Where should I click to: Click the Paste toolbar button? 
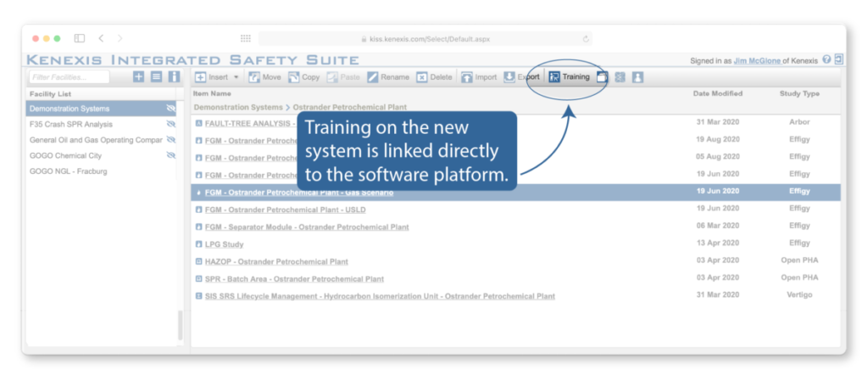(x=343, y=77)
